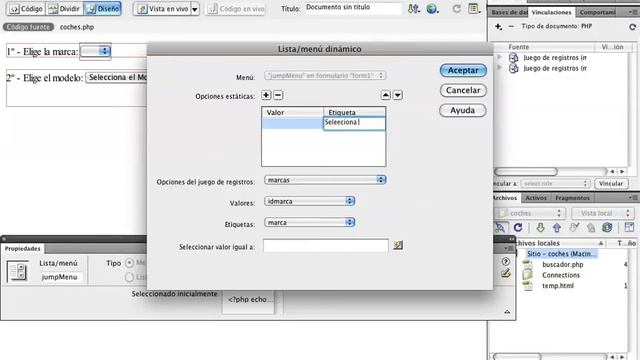This screenshot has width=640, height=360.
Task: Switch to Activos tab
Action: [536, 198]
